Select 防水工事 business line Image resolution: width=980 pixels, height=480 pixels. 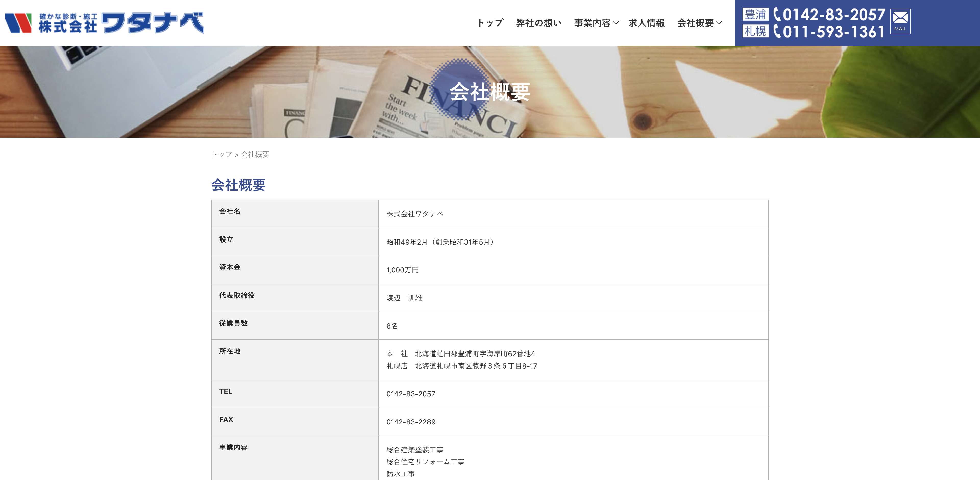click(x=401, y=474)
